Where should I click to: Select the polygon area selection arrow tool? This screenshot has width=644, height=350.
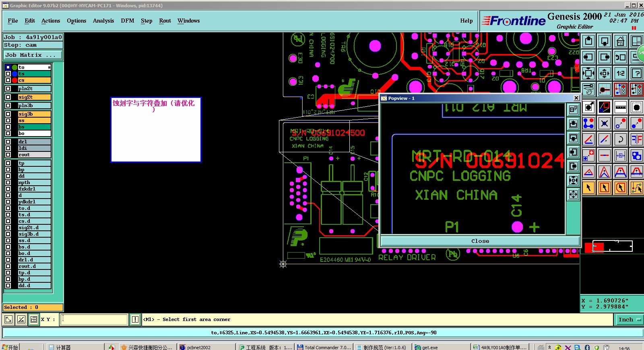click(x=621, y=188)
